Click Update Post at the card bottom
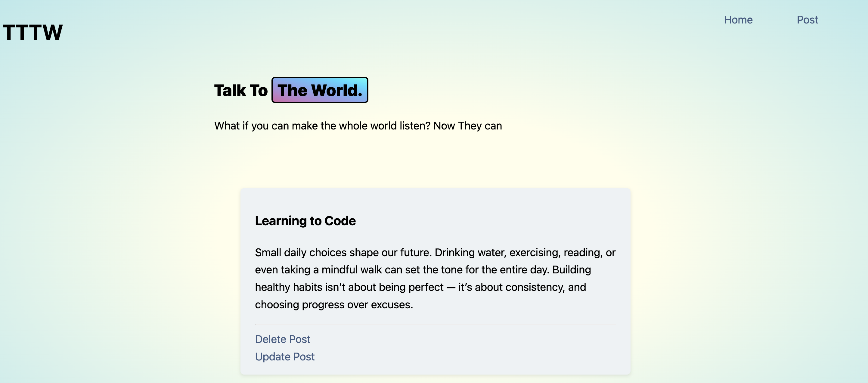The width and height of the screenshot is (868, 383). click(x=285, y=357)
